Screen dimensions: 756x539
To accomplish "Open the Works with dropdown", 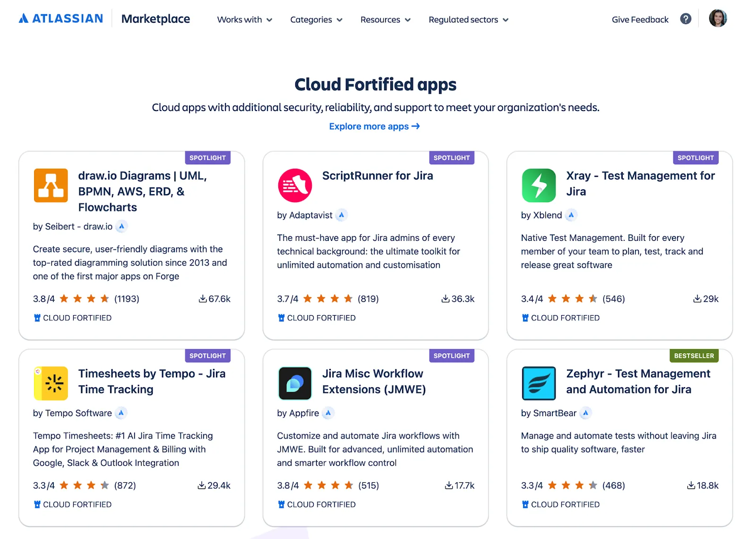I will [244, 20].
